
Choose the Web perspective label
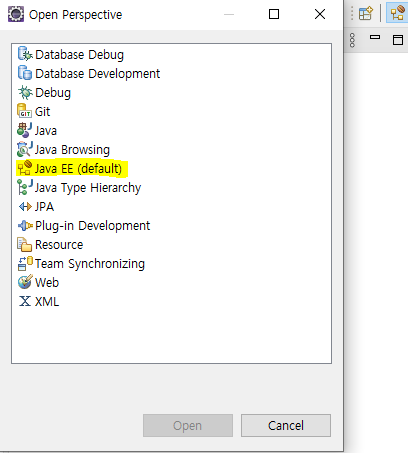click(x=47, y=283)
